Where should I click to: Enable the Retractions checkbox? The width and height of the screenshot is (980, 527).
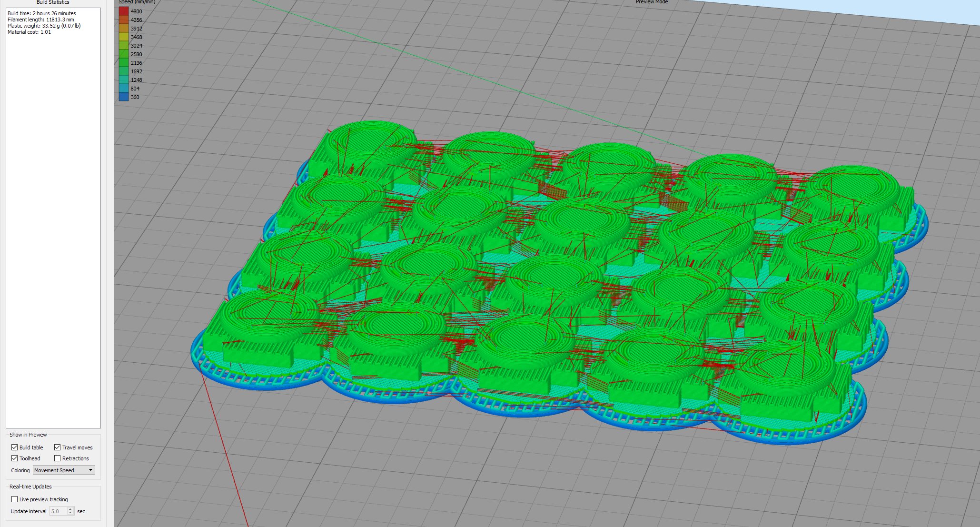tap(58, 458)
